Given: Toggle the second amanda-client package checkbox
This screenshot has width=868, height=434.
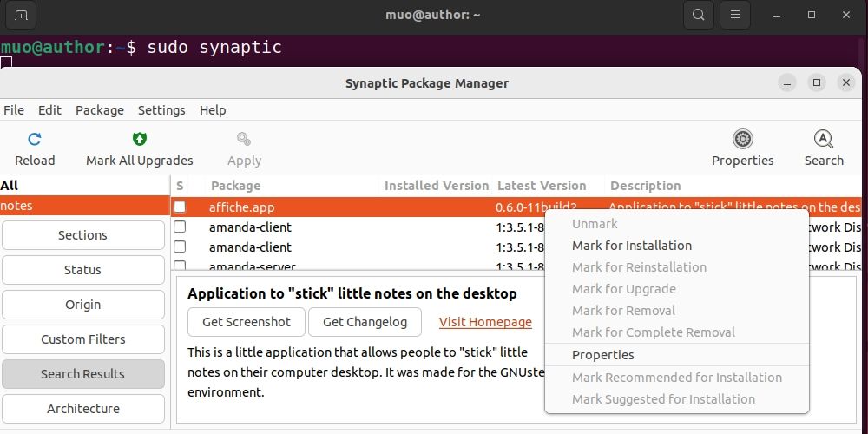Looking at the screenshot, I should click(180, 247).
